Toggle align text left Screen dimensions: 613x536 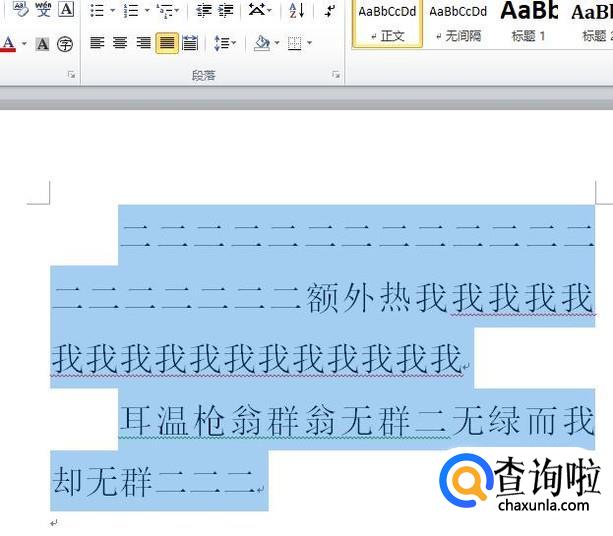[x=97, y=44]
